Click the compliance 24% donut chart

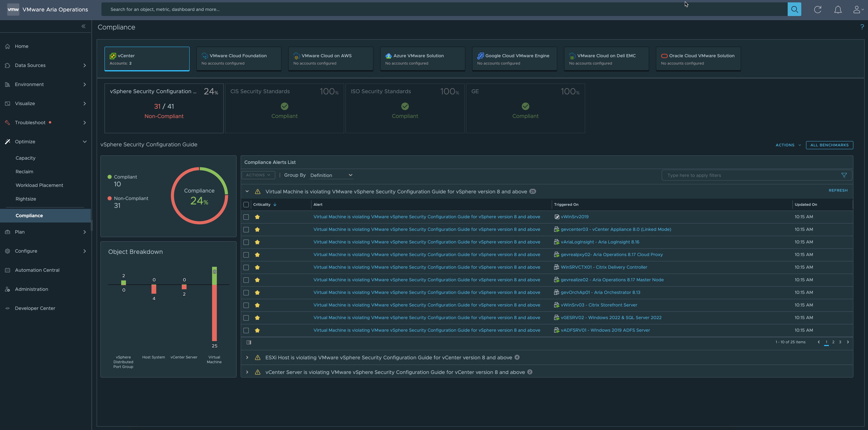tap(199, 196)
